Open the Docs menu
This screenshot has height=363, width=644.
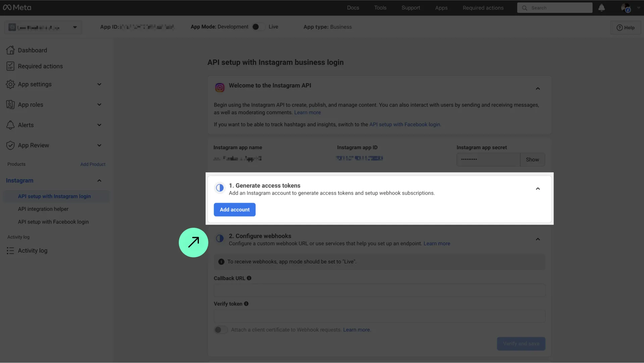[x=353, y=8]
